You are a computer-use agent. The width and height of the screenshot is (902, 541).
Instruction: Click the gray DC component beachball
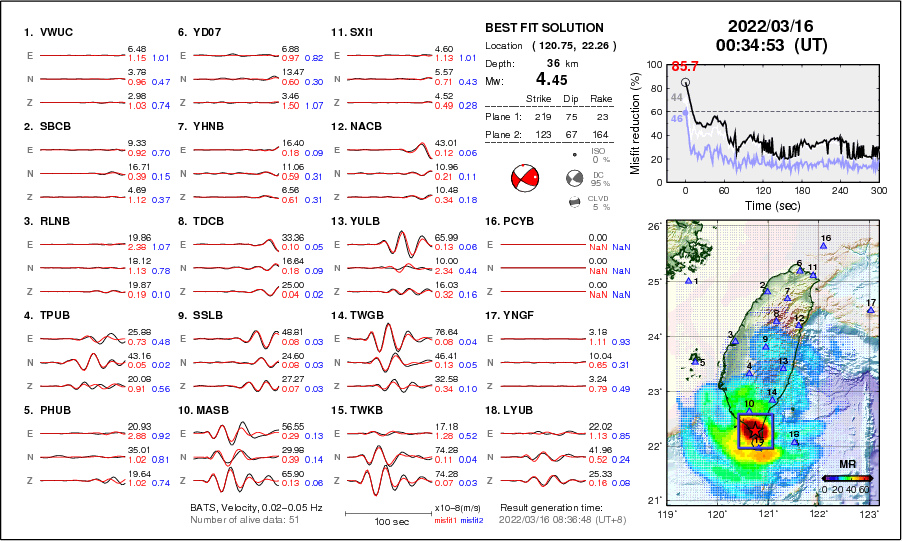[574, 180]
